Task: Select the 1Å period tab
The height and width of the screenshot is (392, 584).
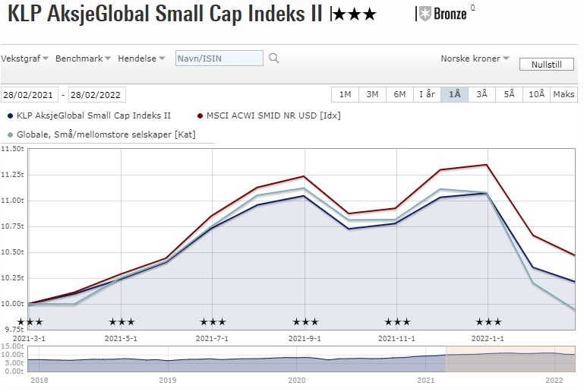Action: (x=454, y=94)
